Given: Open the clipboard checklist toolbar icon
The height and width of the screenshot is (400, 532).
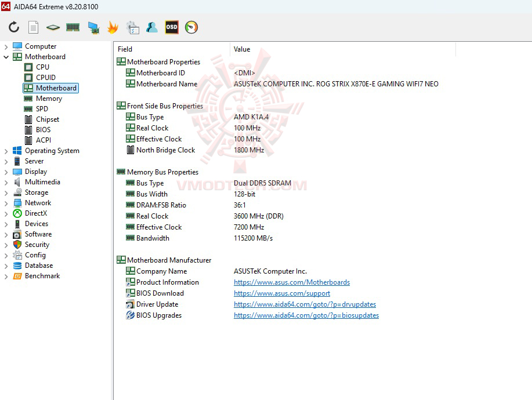Looking at the screenshot, I should [x=133, y=27].
